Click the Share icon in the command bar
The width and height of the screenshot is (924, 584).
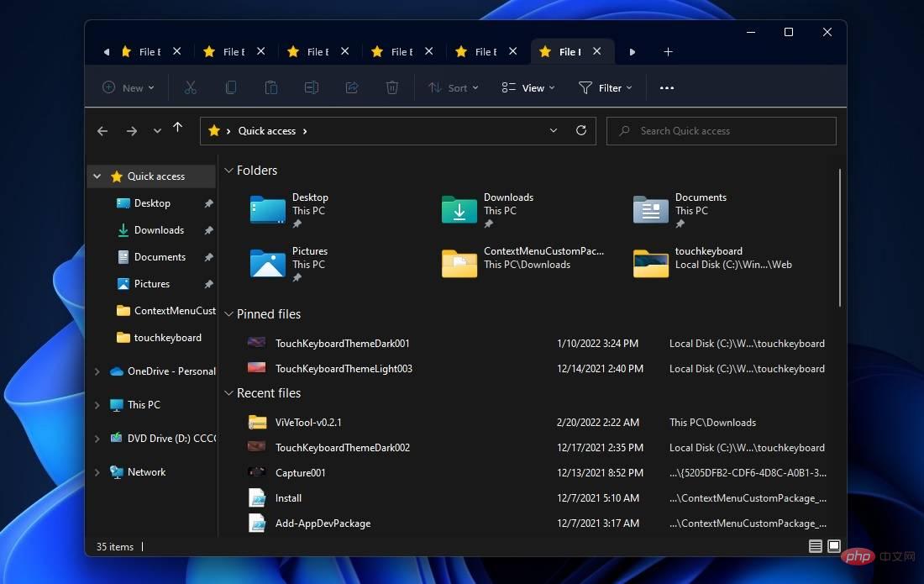point(352,87)
